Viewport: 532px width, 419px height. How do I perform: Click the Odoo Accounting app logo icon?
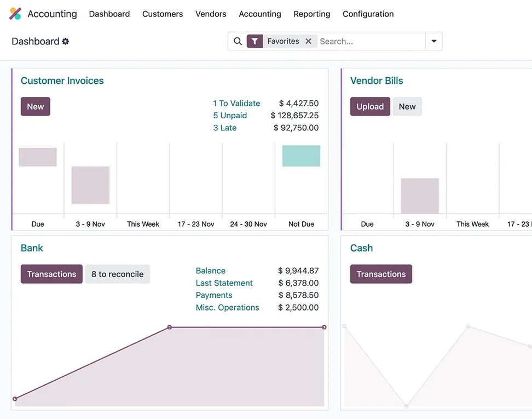point(15,14)
